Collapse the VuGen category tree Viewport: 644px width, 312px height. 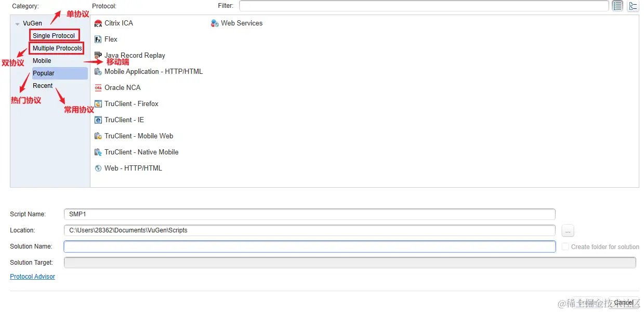pos(18,24)
